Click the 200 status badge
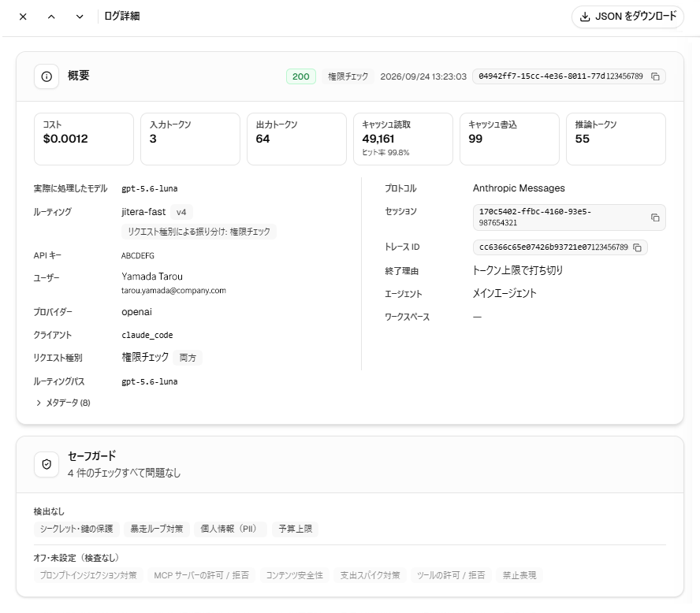Image resolution: width=700 pixels, height=613 pixels. [x=301, y=76]
